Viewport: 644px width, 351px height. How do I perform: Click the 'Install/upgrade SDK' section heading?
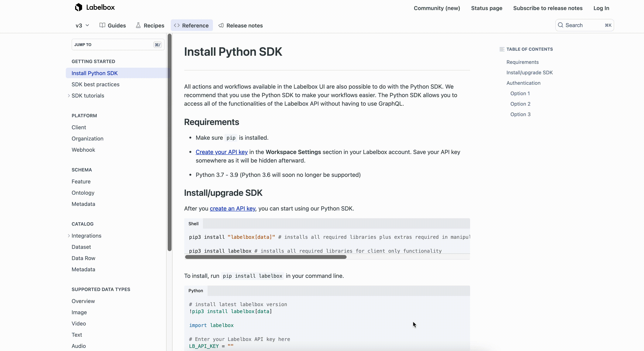coord(223,193)
